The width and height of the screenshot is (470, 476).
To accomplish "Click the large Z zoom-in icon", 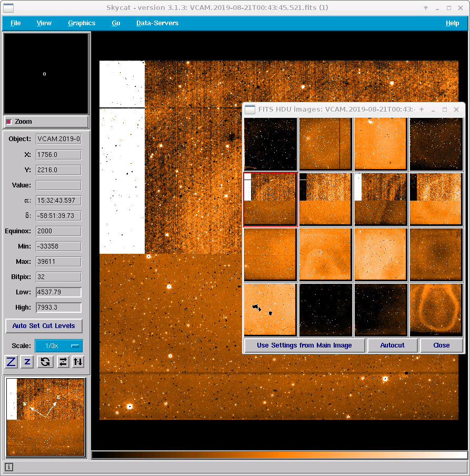I will (12, 362).
